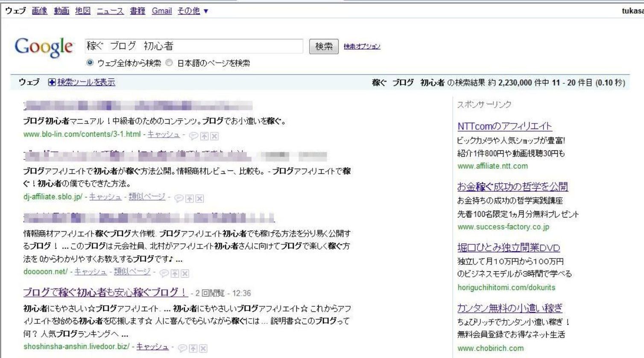Open キャッシュ link for dj-affiliate.sblo.jp result
Viewport: 644px width, 358px height.
pos(105,197)
